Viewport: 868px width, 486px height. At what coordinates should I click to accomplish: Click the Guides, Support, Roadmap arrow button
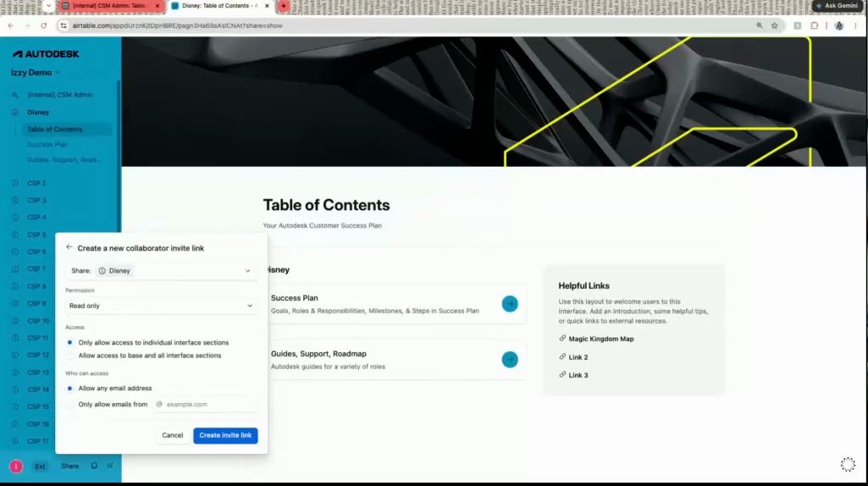tap(510, 360)
